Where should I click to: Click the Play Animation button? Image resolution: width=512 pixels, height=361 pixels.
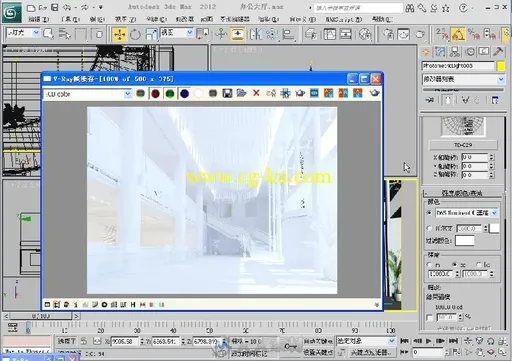[429, 341]
